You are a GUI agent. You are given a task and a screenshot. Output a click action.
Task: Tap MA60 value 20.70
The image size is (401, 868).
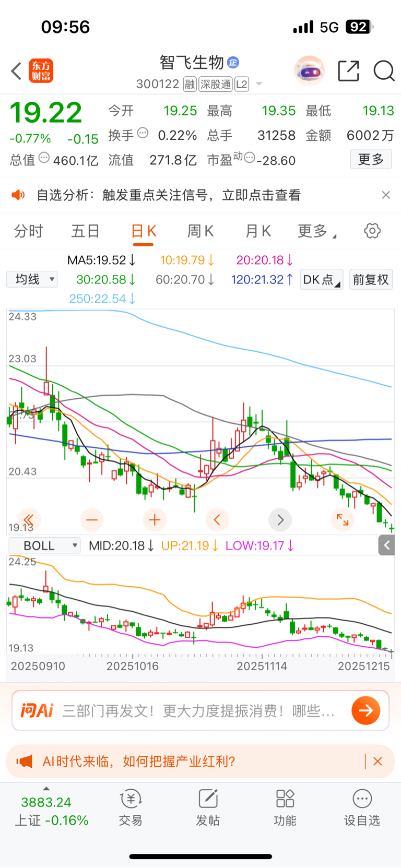185,279
